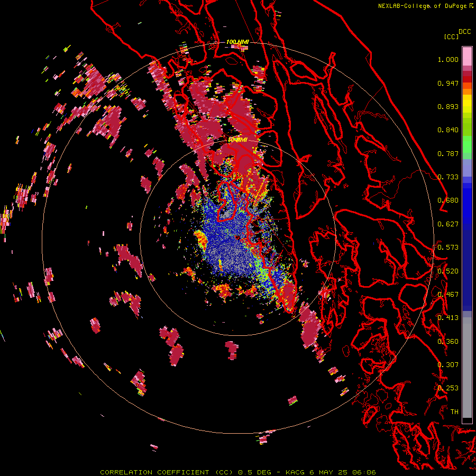Select the 0.733 scale value
This screenshot has width=476, height=476.
[x=448, y=177]
